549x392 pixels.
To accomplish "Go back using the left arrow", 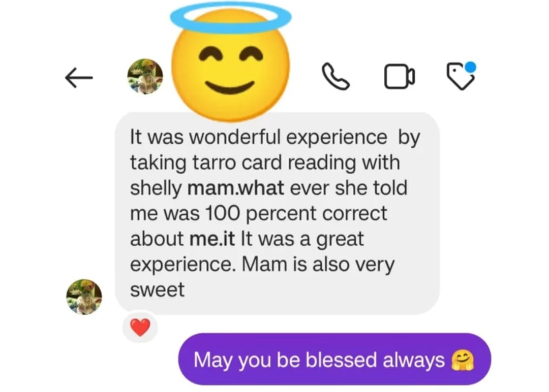I will click(79, 77).
